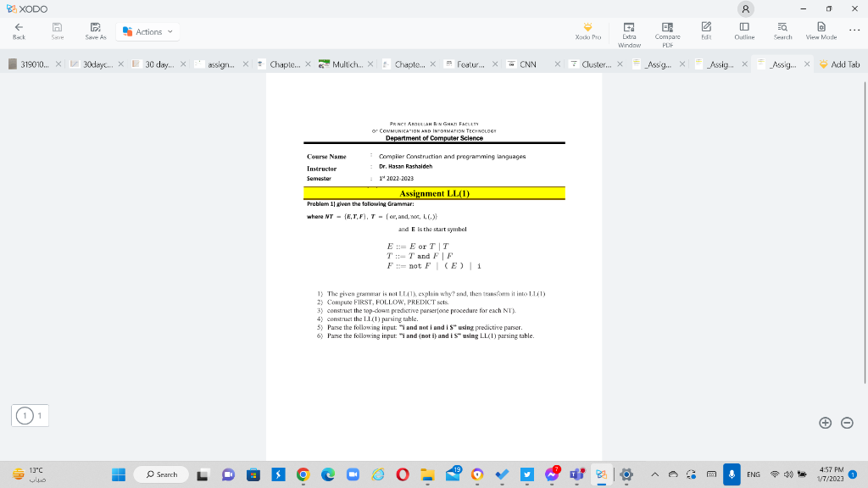Select the Edit tool
Image resolution: width=868 pixels, height=488 pixels.
(x=705, y=31)
